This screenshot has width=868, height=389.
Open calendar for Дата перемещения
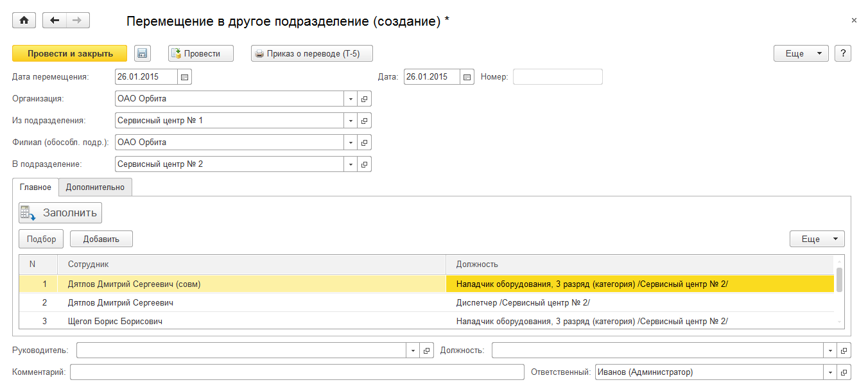click(x=185, y=77)
